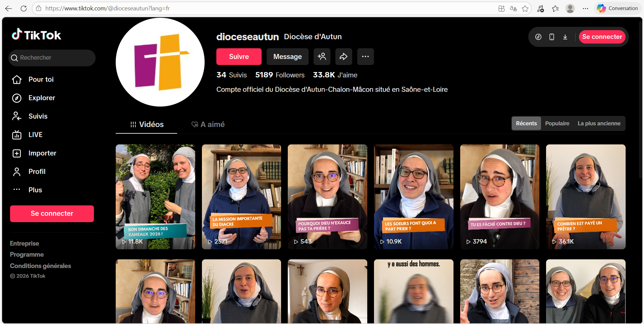Open Programme footer link
The height and width of the screenshot is (324, 644).
[x=27, y=255]
